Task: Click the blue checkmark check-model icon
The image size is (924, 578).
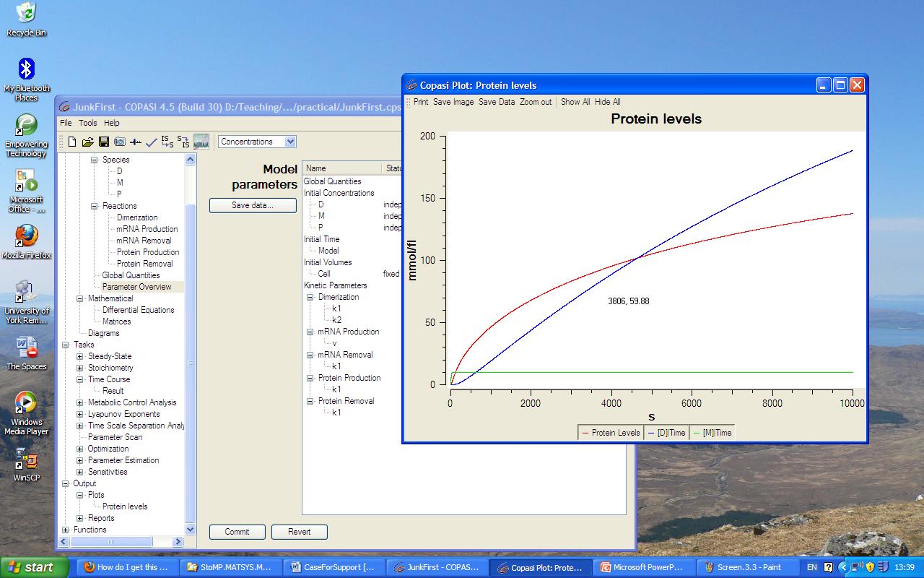Action: pyautogui.click(x=151, y=142)
